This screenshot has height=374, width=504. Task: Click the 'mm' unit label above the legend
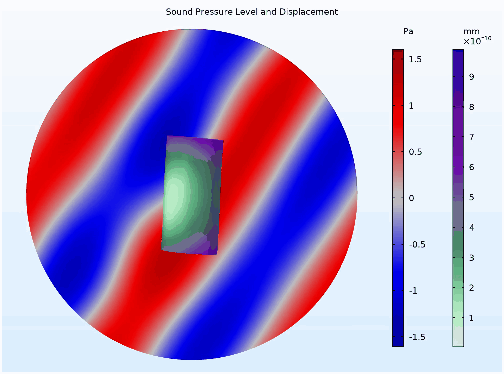click(471, 31)
